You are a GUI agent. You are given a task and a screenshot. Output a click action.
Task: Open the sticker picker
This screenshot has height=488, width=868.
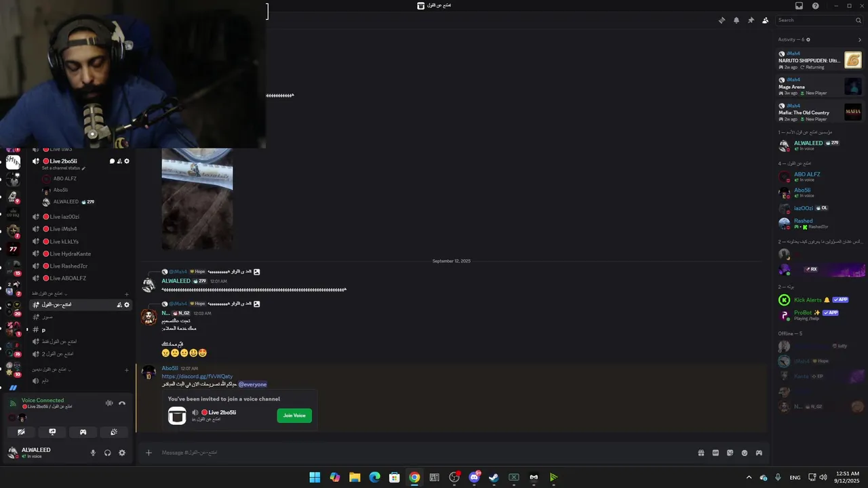[730, 453]
